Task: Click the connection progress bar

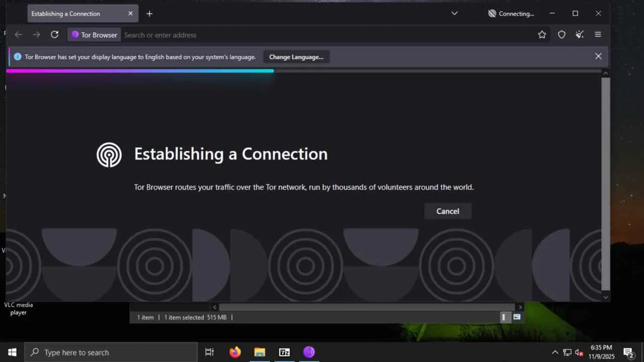Action: [304, 71]
